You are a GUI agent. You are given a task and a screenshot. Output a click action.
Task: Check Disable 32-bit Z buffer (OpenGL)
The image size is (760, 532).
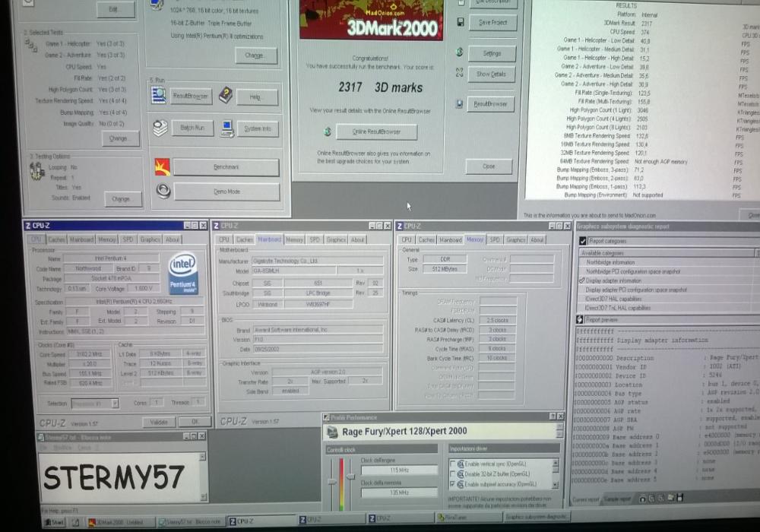(x=453, y=473)
